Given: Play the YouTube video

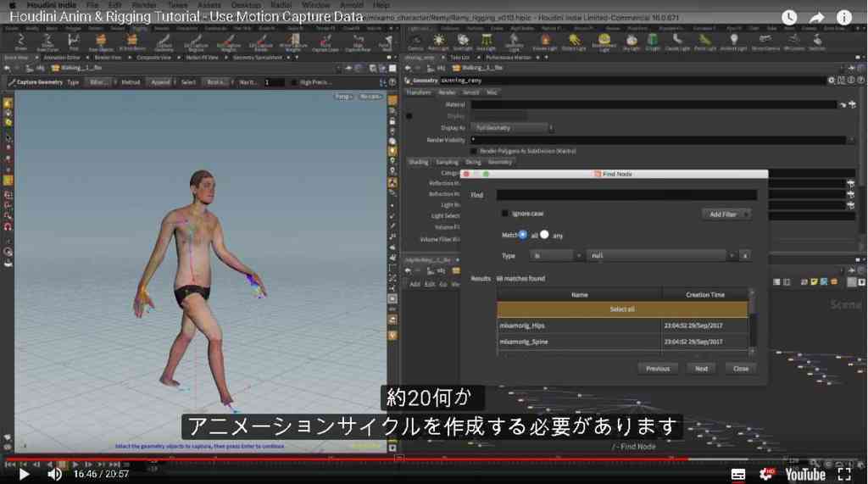Looking at the screenshot, I should [x=23, y=474].
